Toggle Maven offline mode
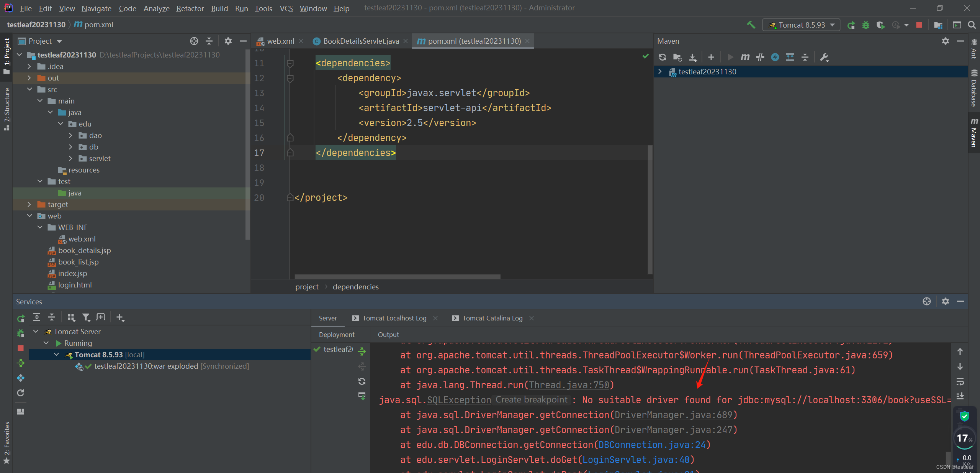 pos(760,57)
